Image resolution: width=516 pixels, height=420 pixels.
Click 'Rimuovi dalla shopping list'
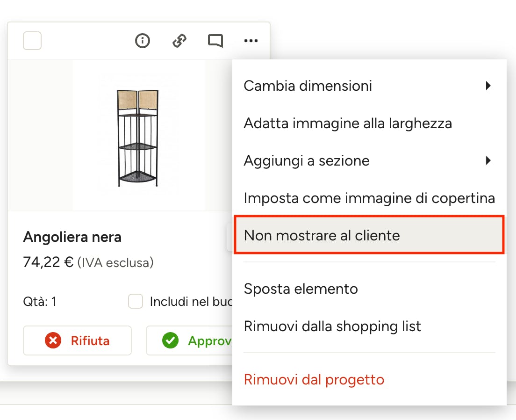[332, 326]
